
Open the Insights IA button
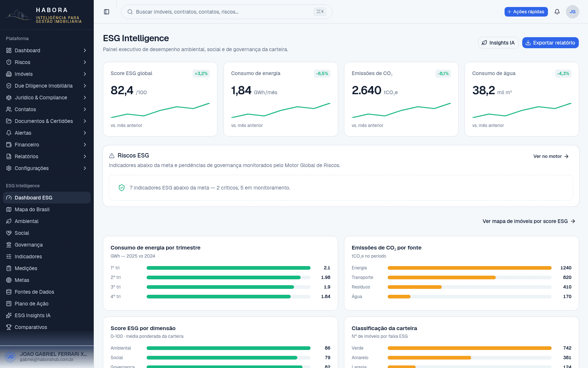click(498, 43)
